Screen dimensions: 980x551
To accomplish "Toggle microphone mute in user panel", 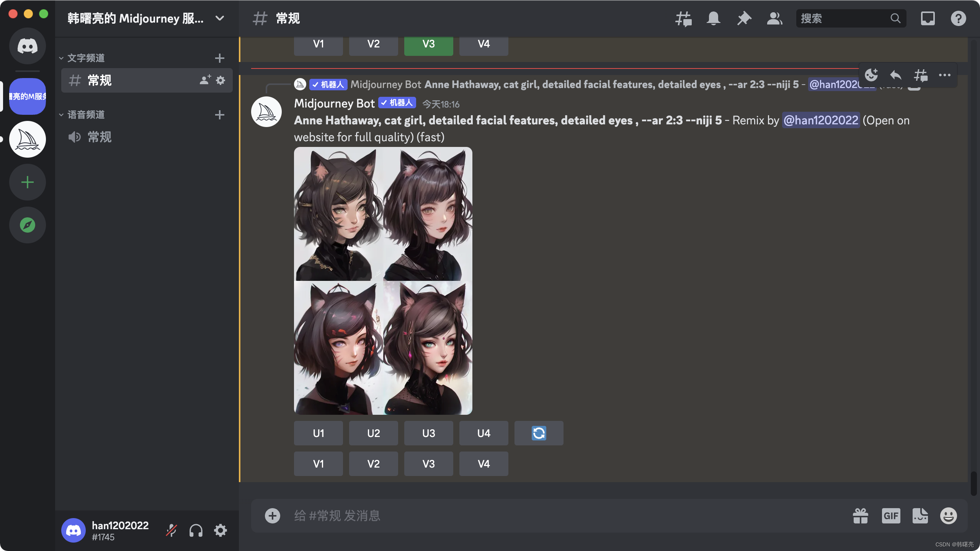I will [171, 530].
